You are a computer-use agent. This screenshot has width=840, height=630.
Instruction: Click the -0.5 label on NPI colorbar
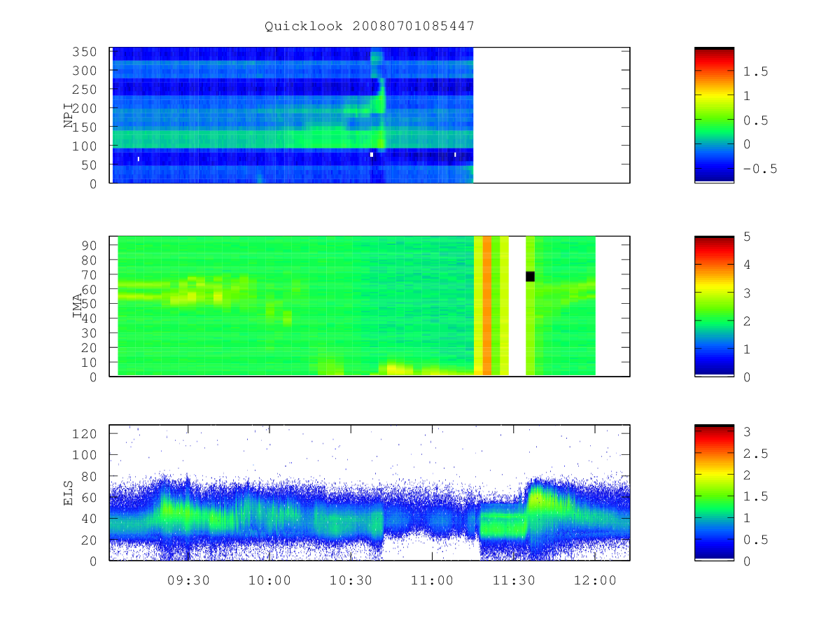(761, 169)
